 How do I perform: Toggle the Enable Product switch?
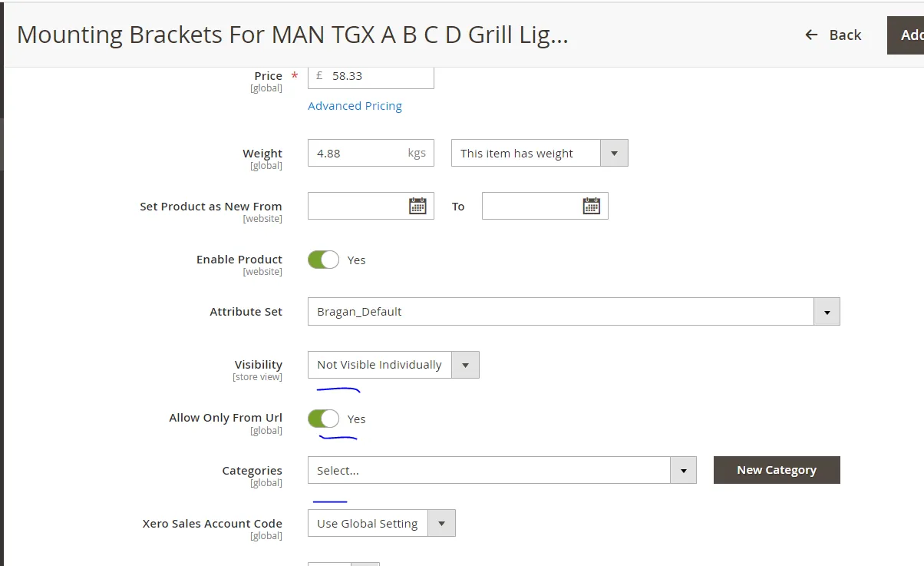click(323, 260)
